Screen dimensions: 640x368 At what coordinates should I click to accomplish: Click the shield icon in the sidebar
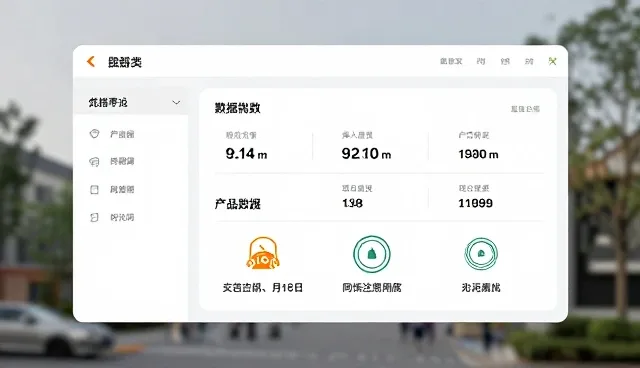[94, 134]
